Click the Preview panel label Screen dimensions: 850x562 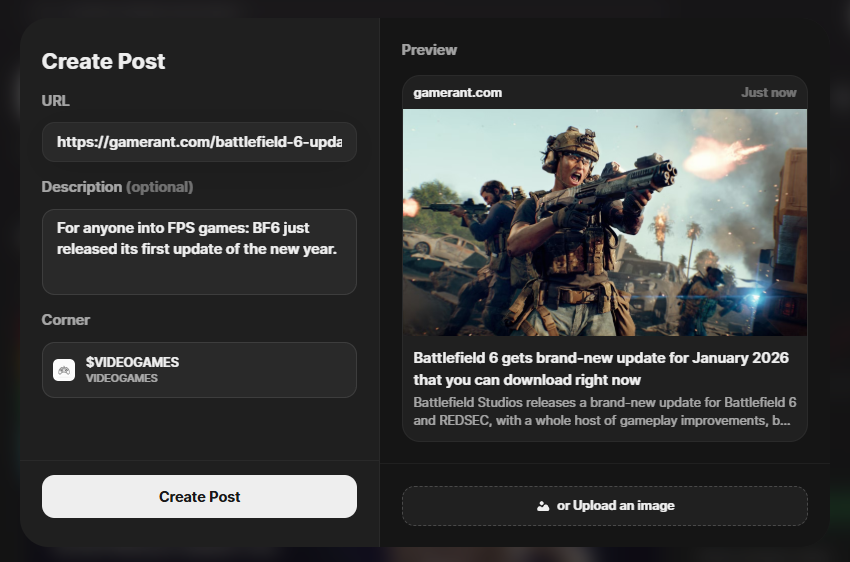tap(429, 50)
